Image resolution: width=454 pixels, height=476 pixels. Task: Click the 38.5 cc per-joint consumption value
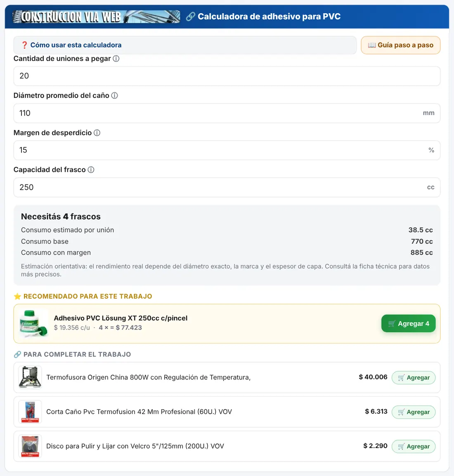click(x=420, y=230)
